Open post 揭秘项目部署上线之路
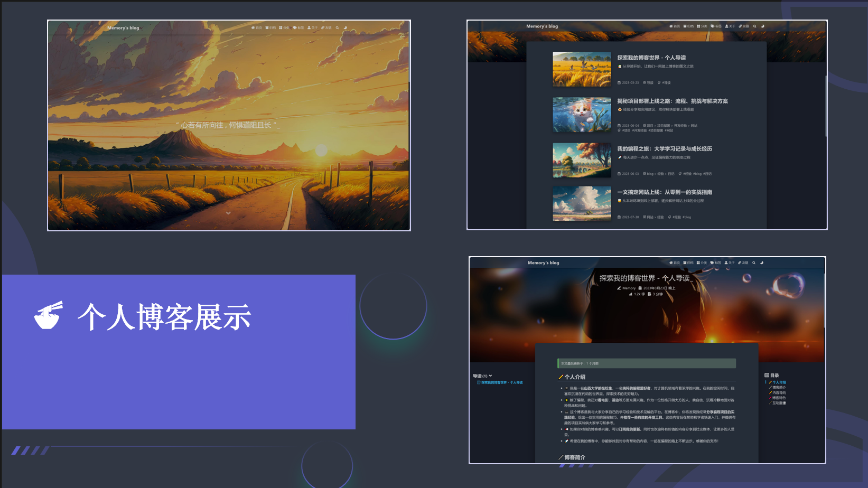This screenshot has height=488, width=868. point(673,101)
